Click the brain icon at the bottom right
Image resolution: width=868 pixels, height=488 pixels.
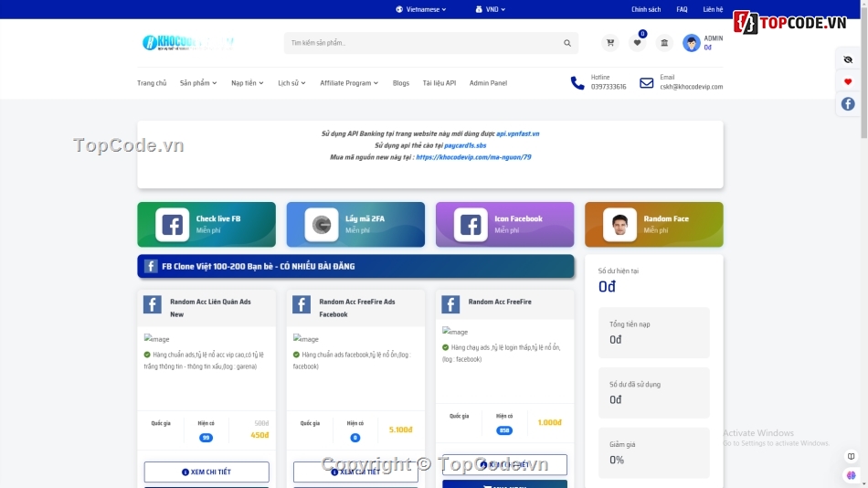tap(851, 475)
